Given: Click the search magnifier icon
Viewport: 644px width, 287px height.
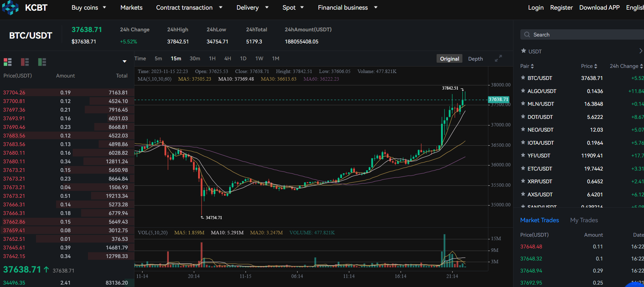Looking at the screenshot, I should click(527, 34).
